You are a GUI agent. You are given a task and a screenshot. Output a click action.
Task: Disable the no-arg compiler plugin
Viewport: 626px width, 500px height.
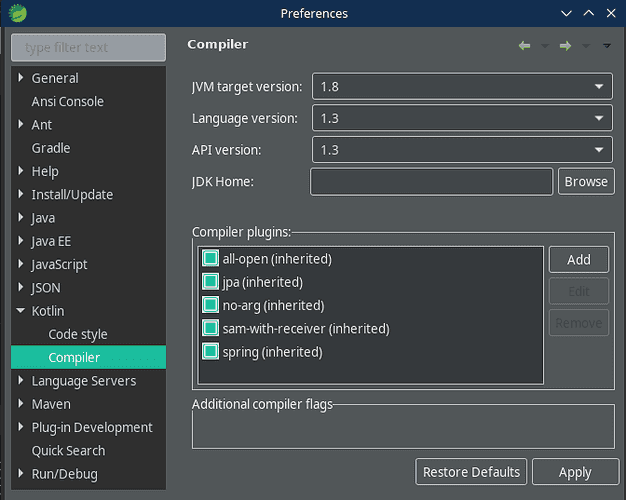[x=211, y=305]
